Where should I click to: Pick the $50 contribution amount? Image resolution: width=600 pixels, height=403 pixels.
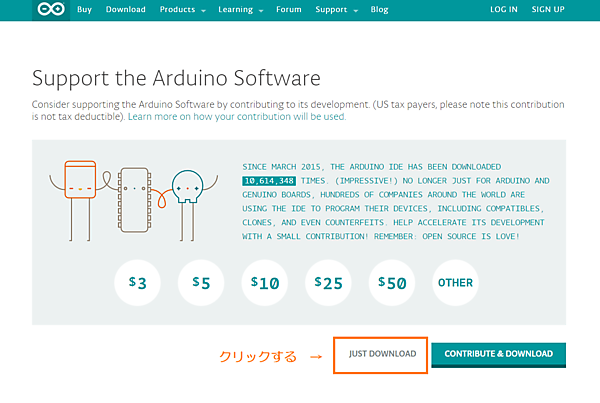coord(392,283)
